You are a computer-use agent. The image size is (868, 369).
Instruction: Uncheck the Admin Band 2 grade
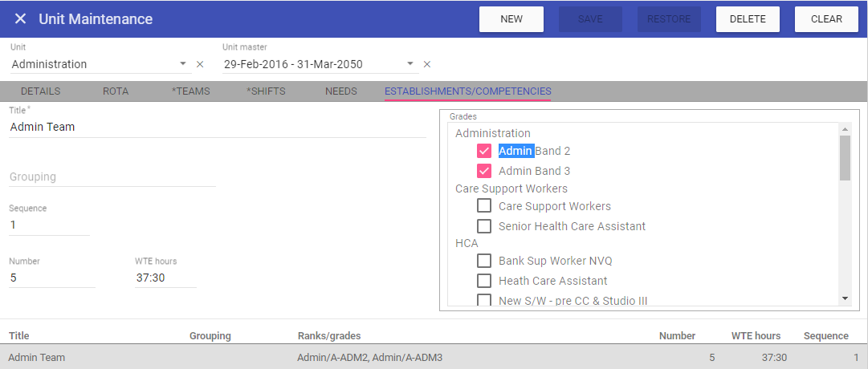pyautogui.click(x=484, y=151)
